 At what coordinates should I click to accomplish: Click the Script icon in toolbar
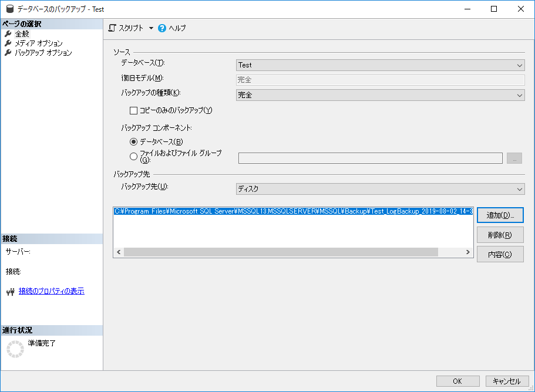click(x=112, y=28)
